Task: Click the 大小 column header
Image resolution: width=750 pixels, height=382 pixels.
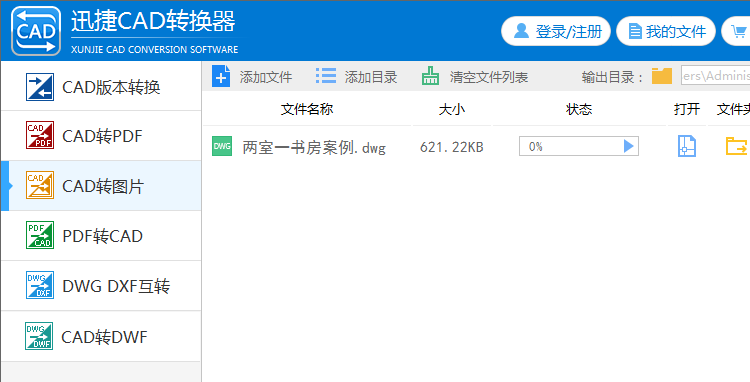Action: coord(452,109)
